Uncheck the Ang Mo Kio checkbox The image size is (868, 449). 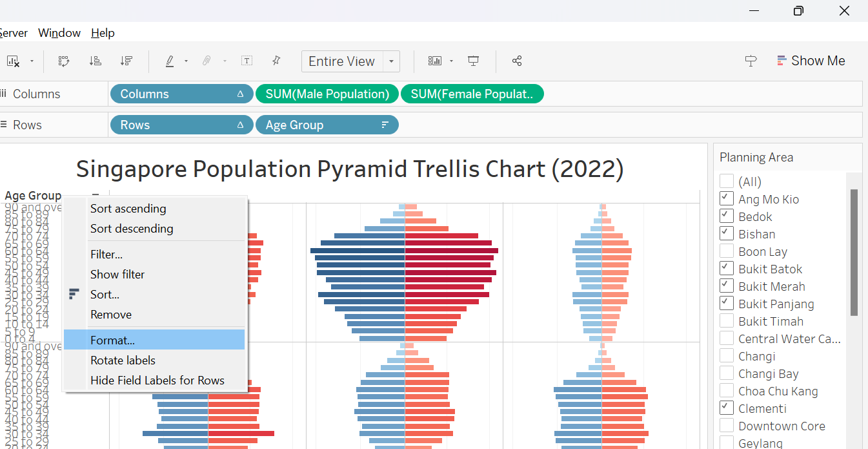tap(727, 199)
